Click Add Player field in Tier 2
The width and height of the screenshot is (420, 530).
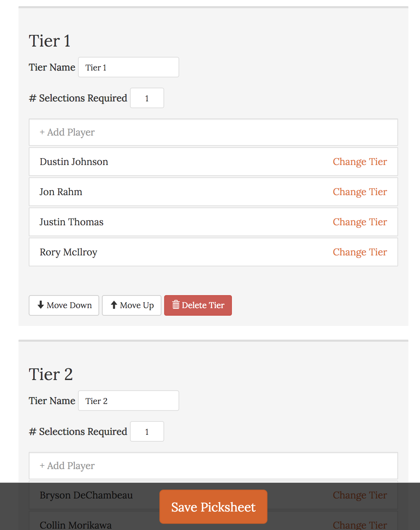coord(213,466)
